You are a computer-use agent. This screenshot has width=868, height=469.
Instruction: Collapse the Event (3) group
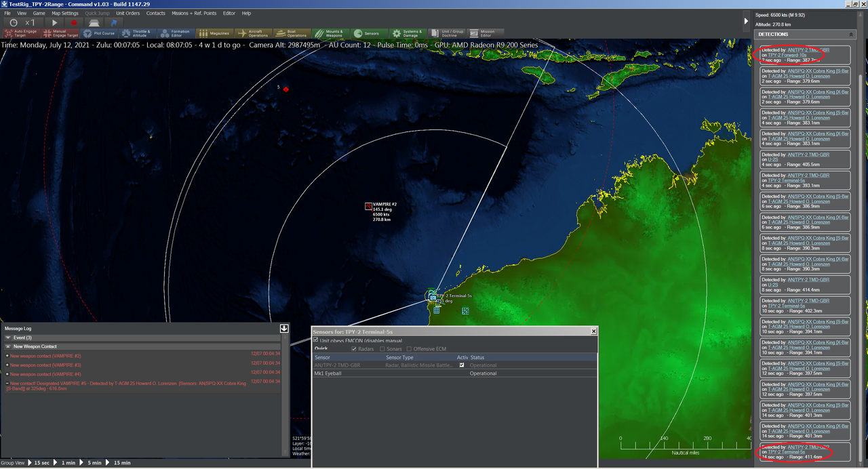pyautogui.click(x=8, y=338)
